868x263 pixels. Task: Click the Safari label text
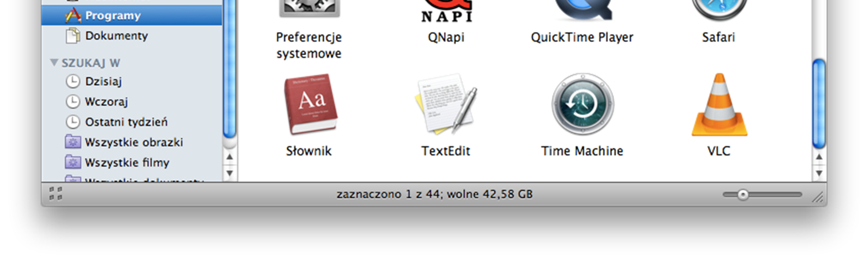pos(718,37)
